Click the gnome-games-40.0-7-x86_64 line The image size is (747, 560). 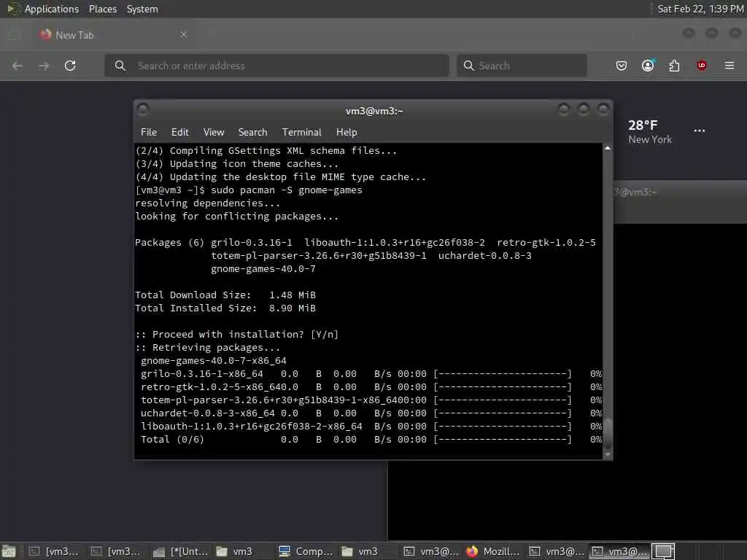tap(214, 361)
